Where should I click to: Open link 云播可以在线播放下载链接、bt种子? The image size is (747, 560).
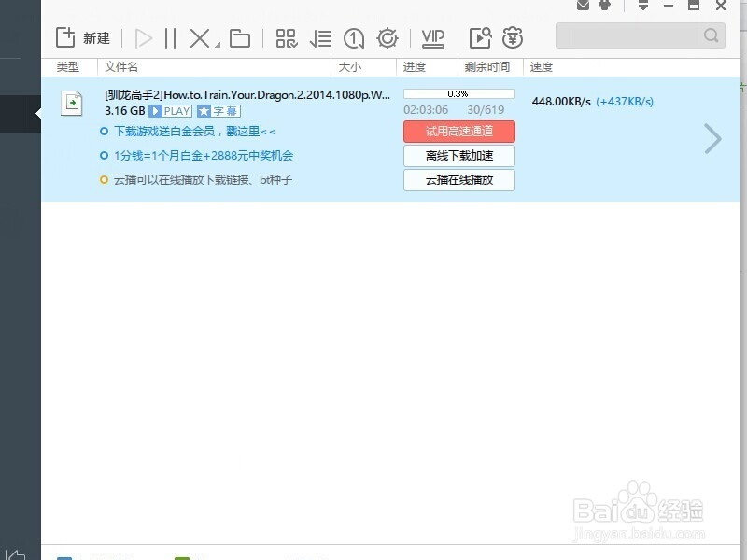coord(203,180)
